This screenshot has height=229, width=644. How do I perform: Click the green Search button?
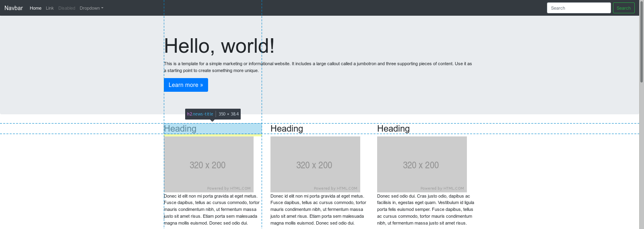pyautogui.click(x=623, y=8)
